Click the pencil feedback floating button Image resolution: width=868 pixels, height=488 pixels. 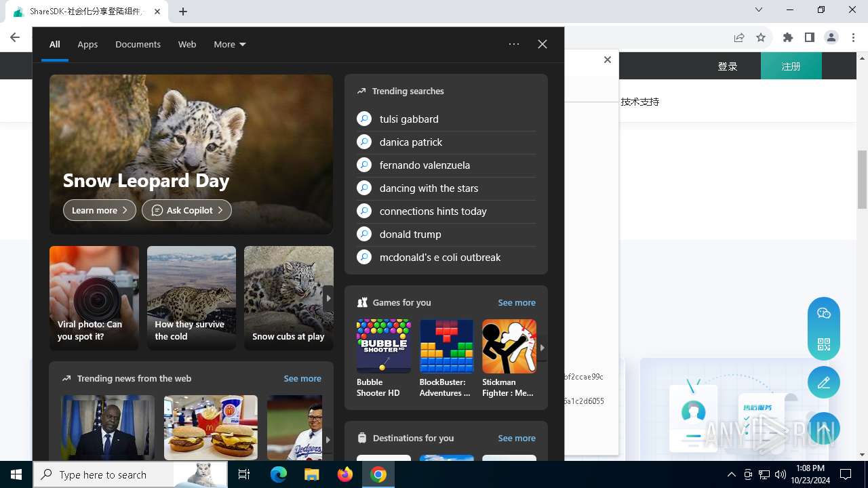824,383
